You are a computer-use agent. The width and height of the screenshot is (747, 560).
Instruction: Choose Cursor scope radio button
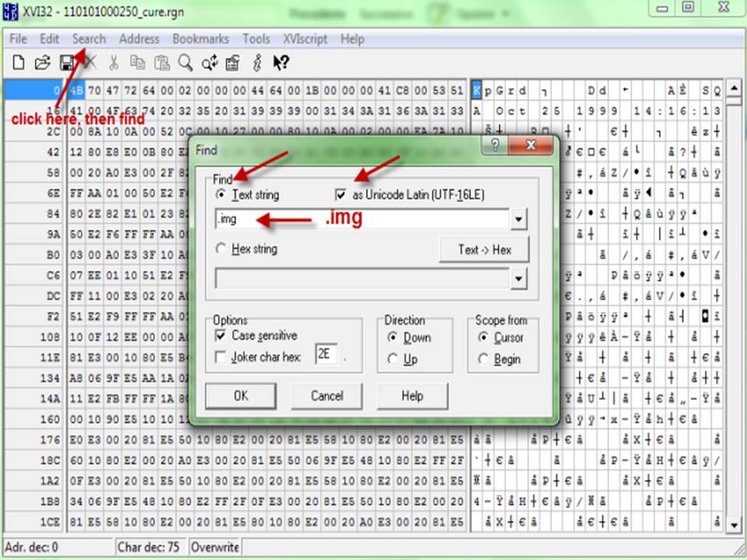point(483,337)
